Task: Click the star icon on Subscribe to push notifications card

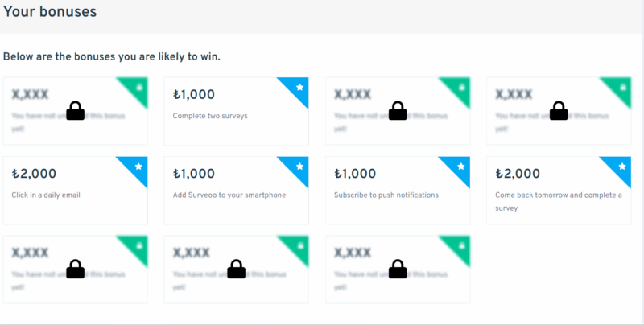Action: pyautogui.click(x=461, y=167)
